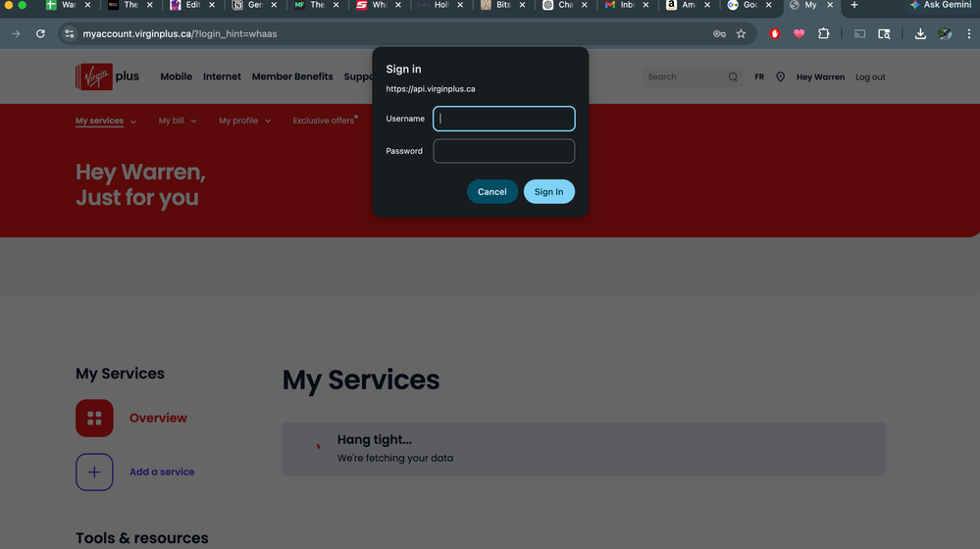Click the cast media icon in the toolbar

[860, 33]
